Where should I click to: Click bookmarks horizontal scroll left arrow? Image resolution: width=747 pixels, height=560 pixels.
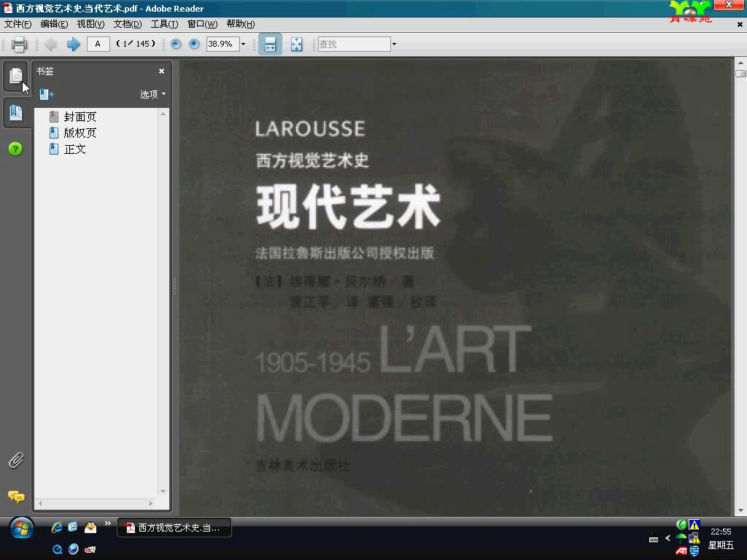pyautogui.click(x=40, y=503)
